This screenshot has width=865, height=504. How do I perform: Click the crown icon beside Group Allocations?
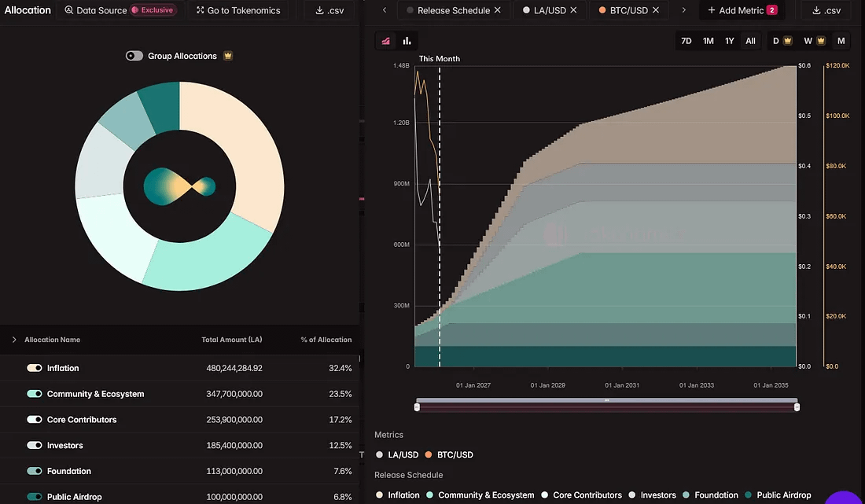[x=228, y=56]
